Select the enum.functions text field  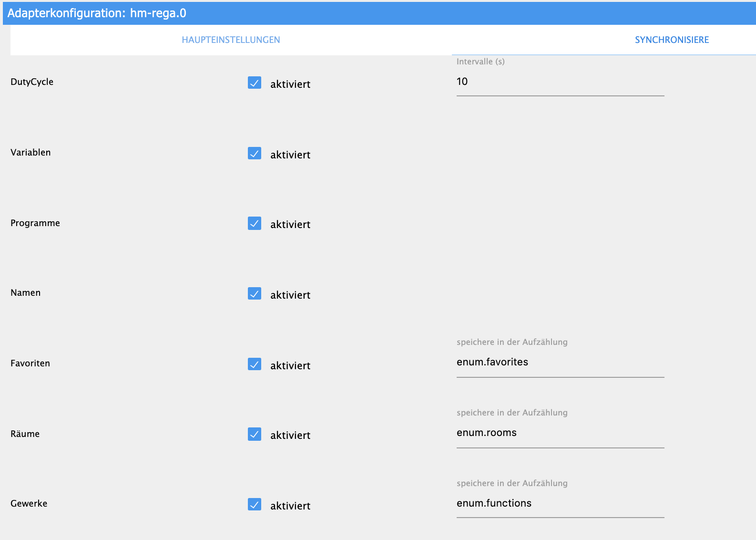[x=560, y=504]
